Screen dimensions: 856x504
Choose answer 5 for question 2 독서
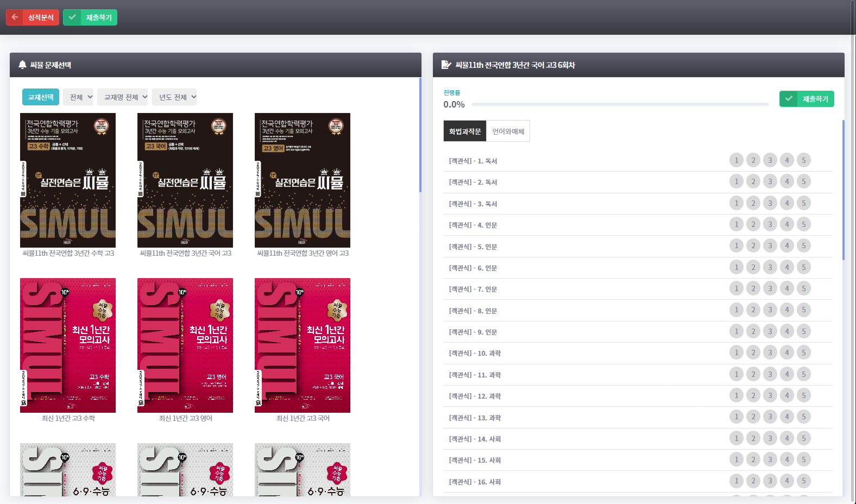pyautogui.click(x=804, y=181)
